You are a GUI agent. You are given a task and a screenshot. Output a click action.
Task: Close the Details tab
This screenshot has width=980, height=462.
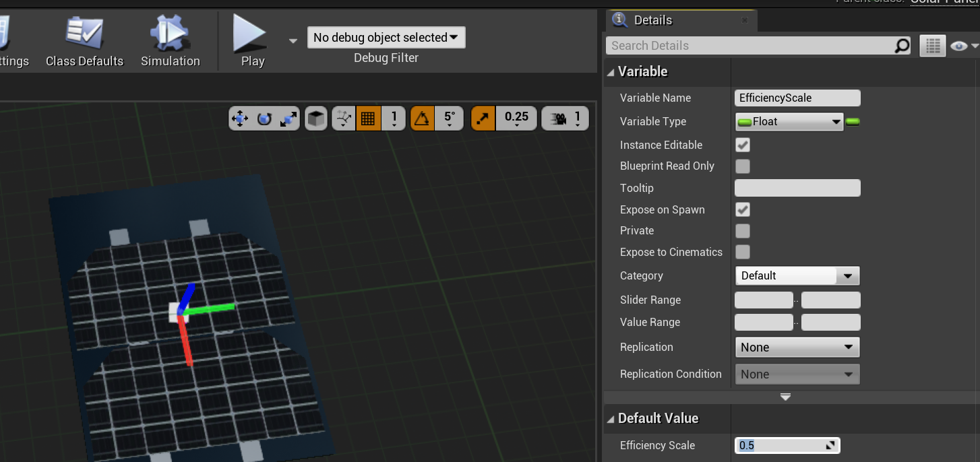point(745,20)
